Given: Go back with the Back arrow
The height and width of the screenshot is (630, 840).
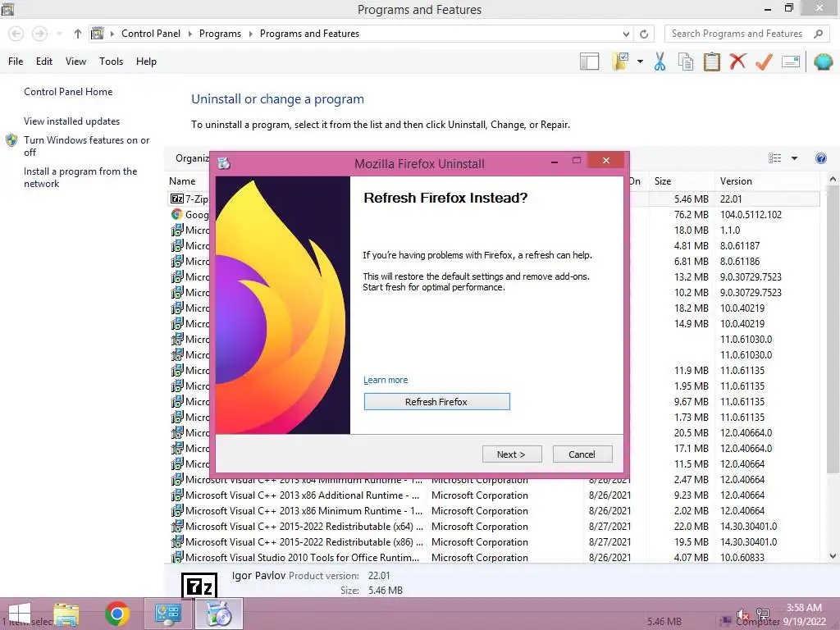Looking at the screenshot, I should [16, 34].
